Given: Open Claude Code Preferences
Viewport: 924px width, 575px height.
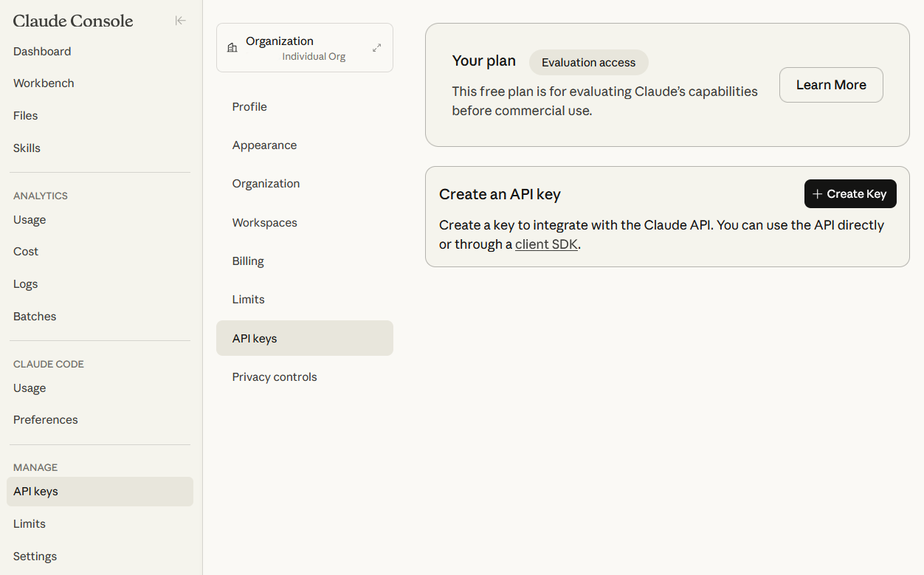Looking at the screenshot, I should [45, 420].
